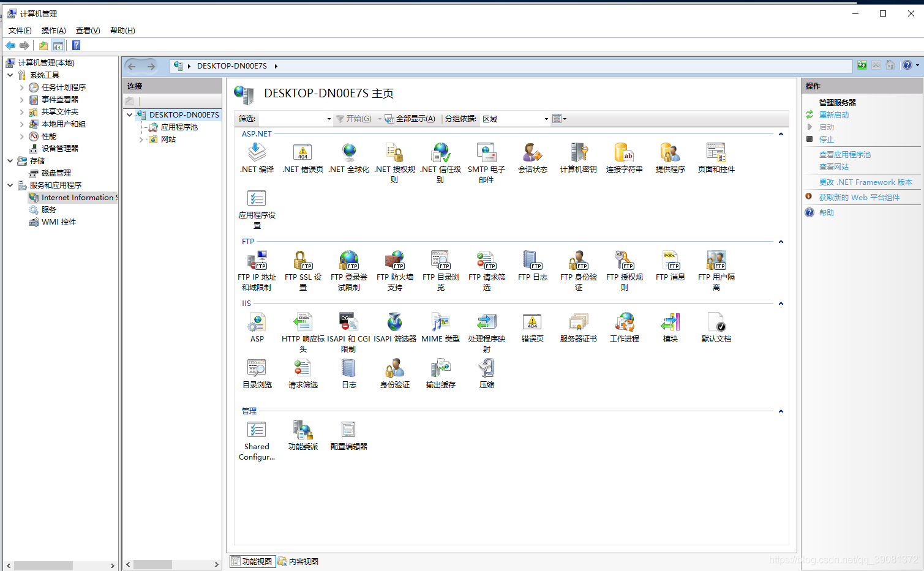
Task: Collapse the FTP group
Action: tap(781, 242)
